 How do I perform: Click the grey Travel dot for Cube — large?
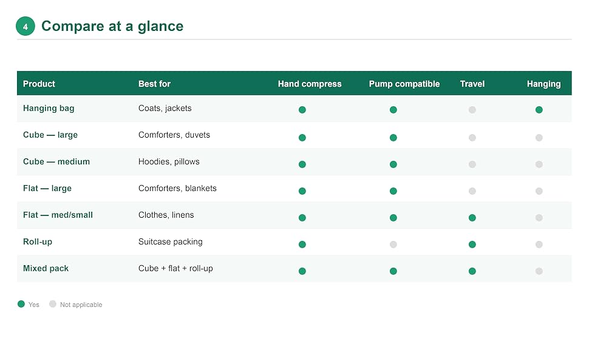coord(472,137)
